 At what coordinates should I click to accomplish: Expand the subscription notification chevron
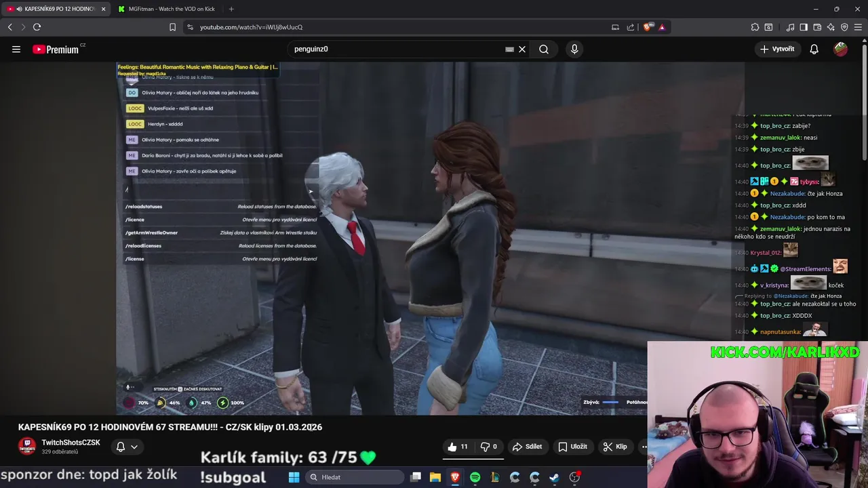(134, 447)
